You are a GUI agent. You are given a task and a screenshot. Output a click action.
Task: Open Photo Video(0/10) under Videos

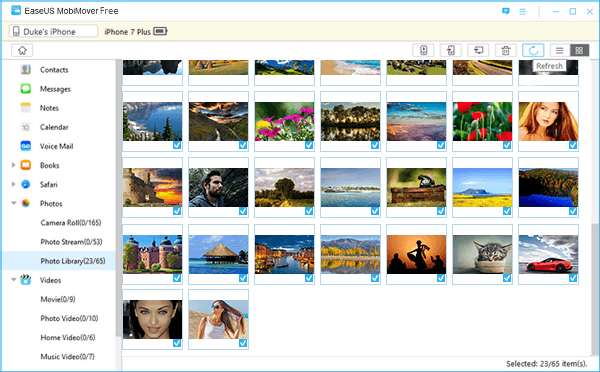tap(69, 318)
